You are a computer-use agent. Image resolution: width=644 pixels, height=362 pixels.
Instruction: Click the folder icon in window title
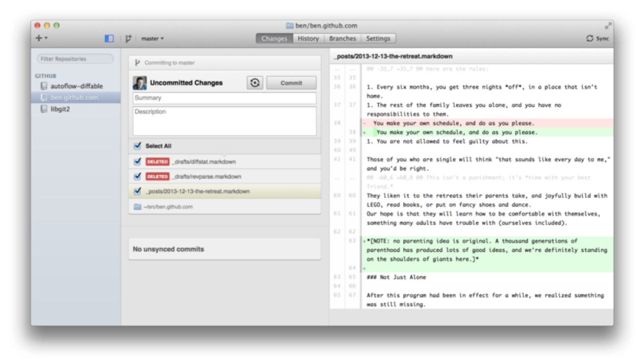[289, 26]
